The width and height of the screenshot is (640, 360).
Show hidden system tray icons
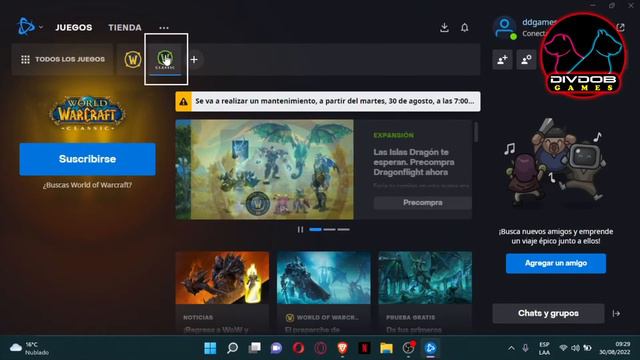511,348
